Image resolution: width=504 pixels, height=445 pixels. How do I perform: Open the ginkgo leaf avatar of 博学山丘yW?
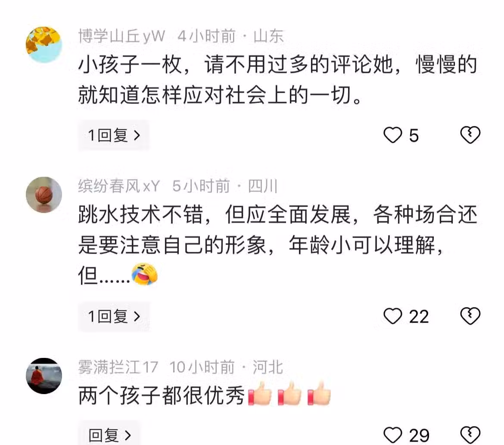coord(44,45)
